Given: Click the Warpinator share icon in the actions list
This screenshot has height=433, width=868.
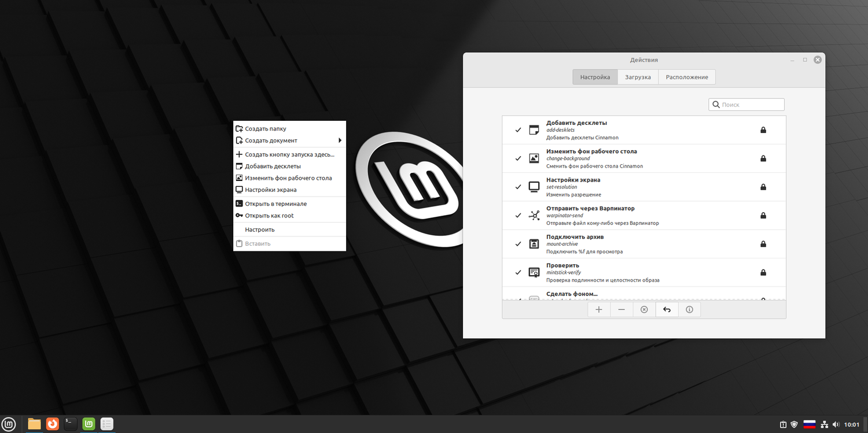Looking at the screenshot, I should pos(534,216).
